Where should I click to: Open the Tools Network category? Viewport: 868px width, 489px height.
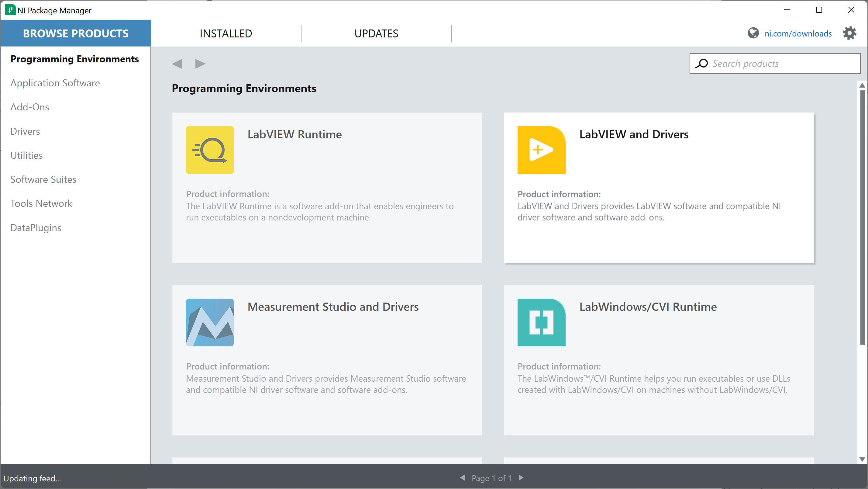pyautogui.click(x=41, y=203)
